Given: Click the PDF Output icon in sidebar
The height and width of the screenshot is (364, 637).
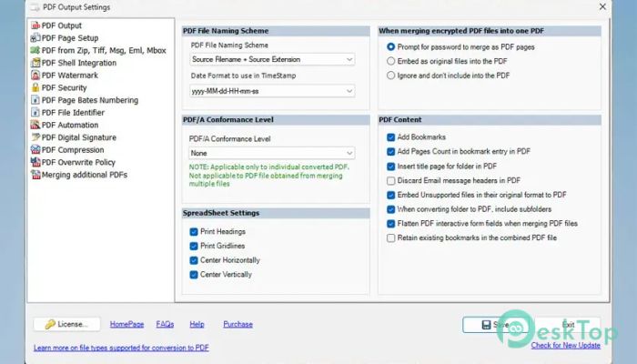Looking at the screenshot, I should click(35, 26).
